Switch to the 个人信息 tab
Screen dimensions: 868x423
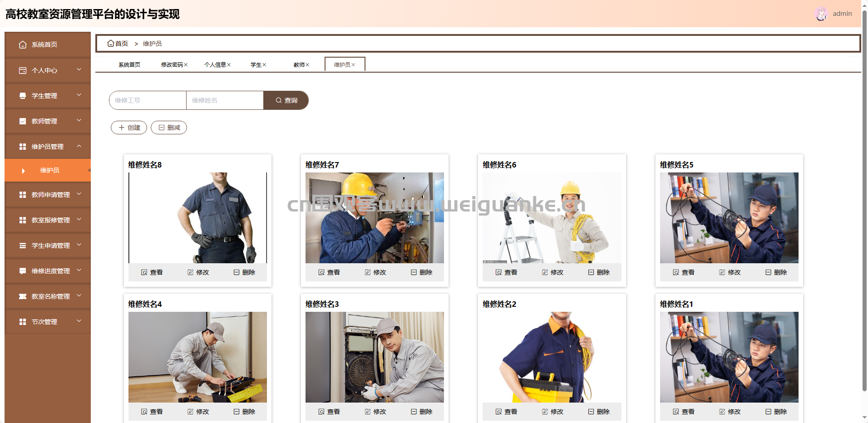pos(215,65)
